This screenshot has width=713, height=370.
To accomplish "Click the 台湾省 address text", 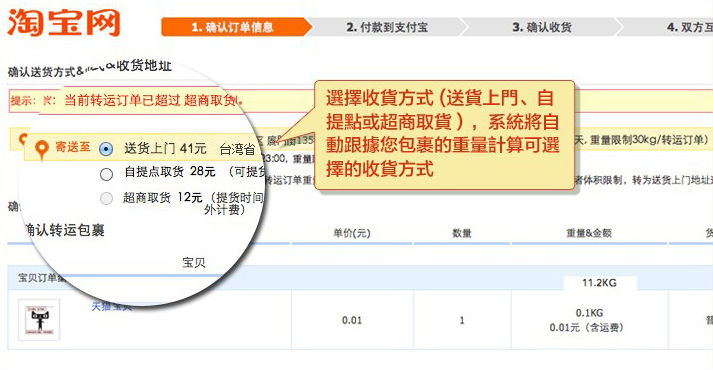I will coord(237,149).
